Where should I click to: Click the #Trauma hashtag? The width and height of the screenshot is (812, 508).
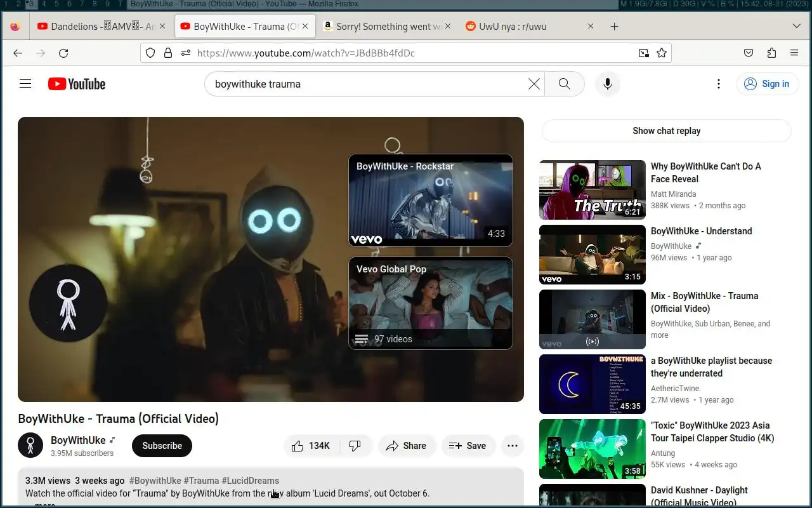(201, 481)
